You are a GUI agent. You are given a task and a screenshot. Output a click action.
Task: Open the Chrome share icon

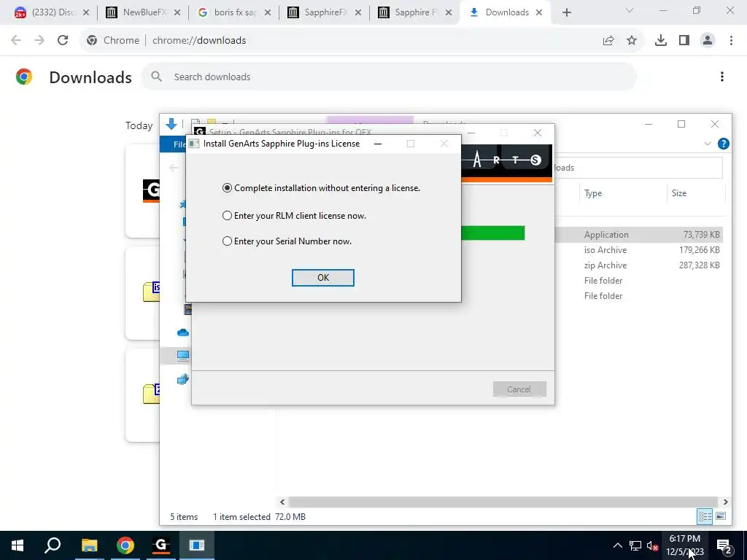click(608, 41)
